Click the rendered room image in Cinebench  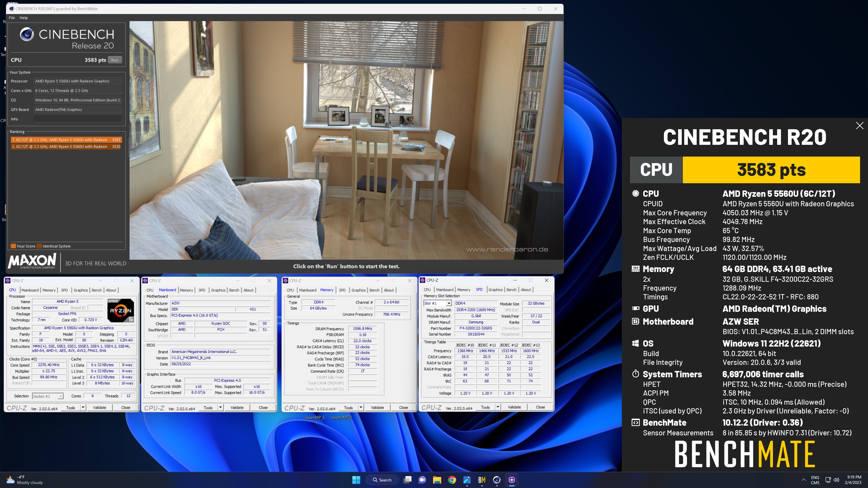(346, 140)
